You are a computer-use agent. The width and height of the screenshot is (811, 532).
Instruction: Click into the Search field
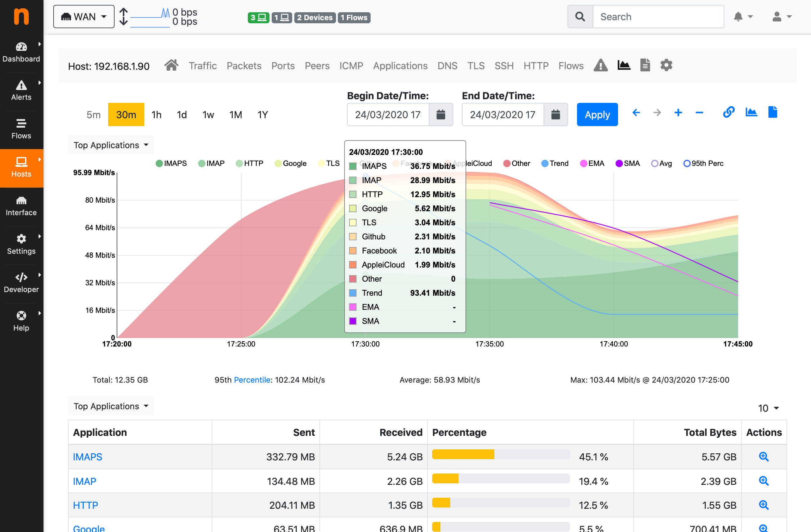tap(658, 17)
